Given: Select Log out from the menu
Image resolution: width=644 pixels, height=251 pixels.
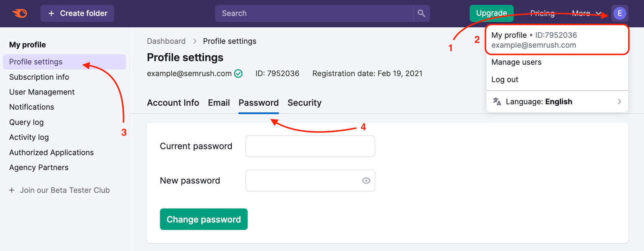Looking at the screenshot, I should (x=504, y=79).
